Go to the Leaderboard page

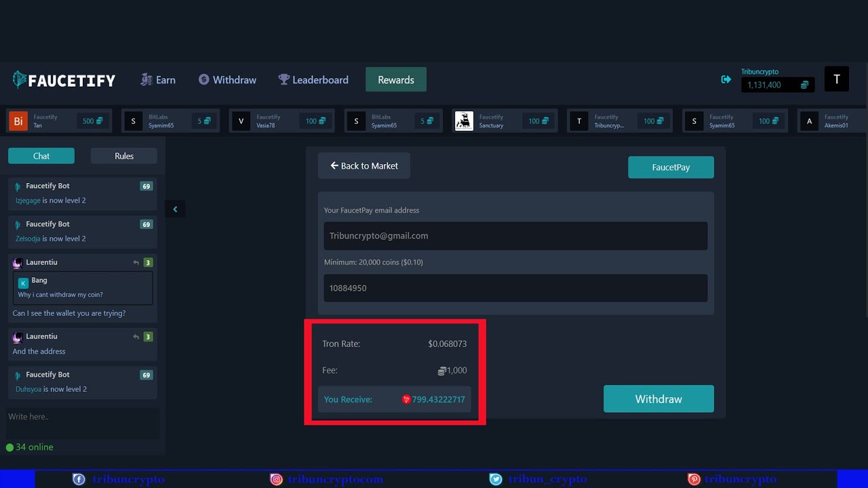pyautogui.click(x=313, y=80)
